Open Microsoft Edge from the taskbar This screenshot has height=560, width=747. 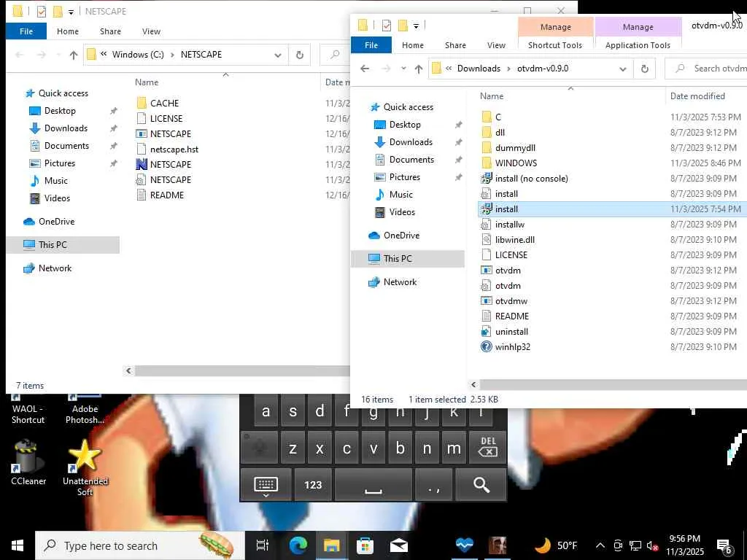click(x=298, y=545)
